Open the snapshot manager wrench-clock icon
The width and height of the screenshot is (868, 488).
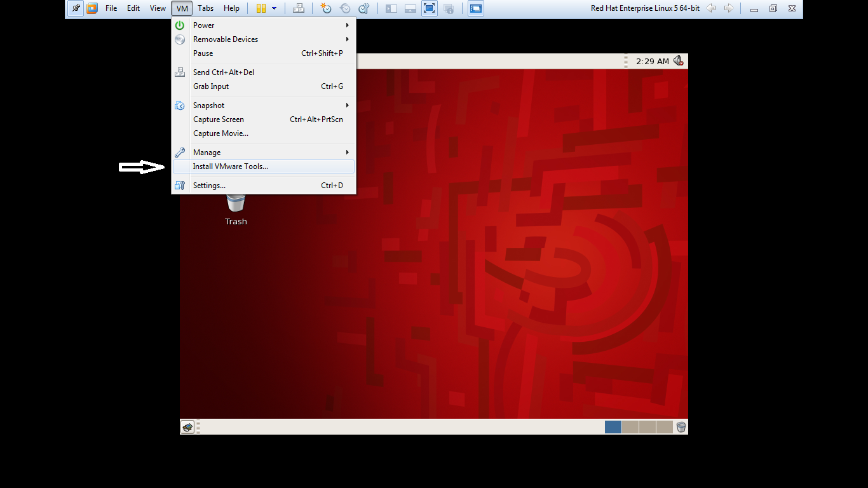364,8
